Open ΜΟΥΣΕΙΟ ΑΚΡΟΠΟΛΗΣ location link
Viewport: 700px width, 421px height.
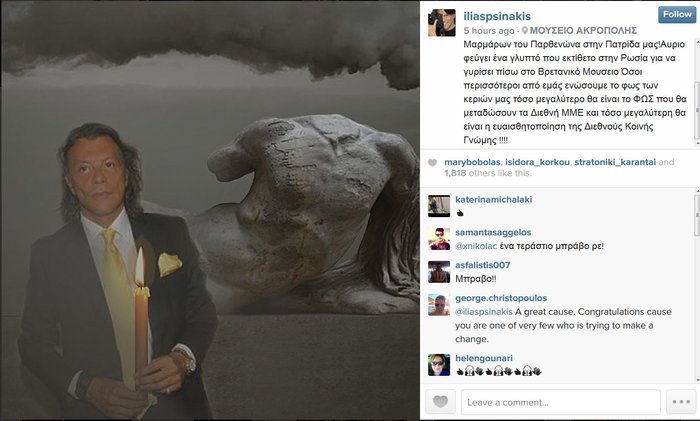[583, 30]
